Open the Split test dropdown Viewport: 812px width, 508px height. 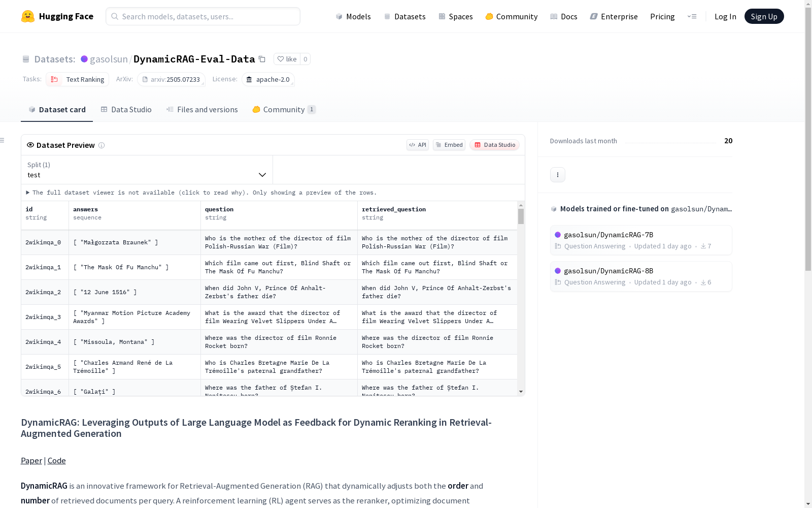(x=147, y=170)
